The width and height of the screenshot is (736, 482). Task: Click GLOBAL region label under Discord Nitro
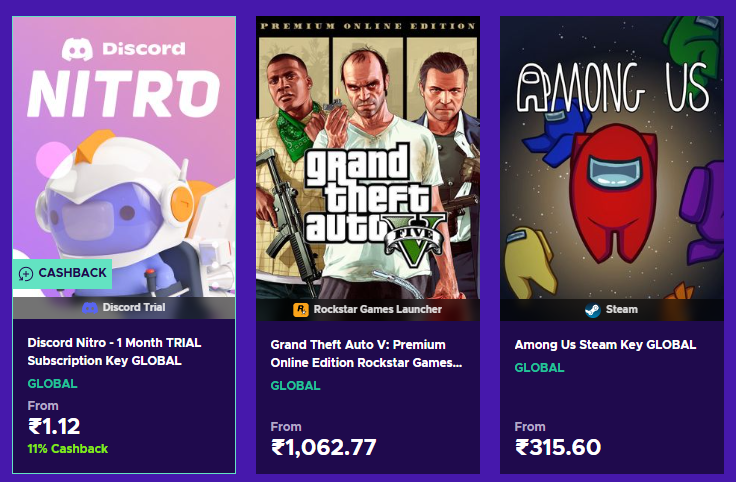(x=53, y=384)
